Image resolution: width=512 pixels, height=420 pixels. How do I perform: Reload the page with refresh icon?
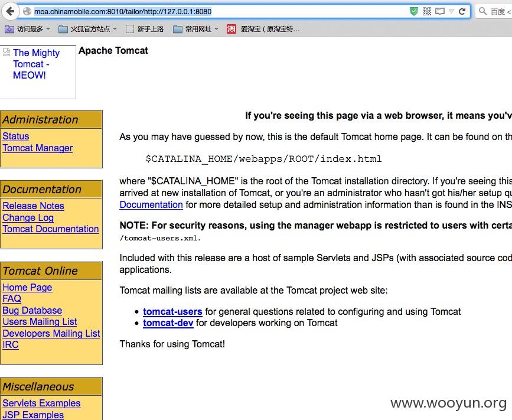pyautogui.click(x=462, y=11)
